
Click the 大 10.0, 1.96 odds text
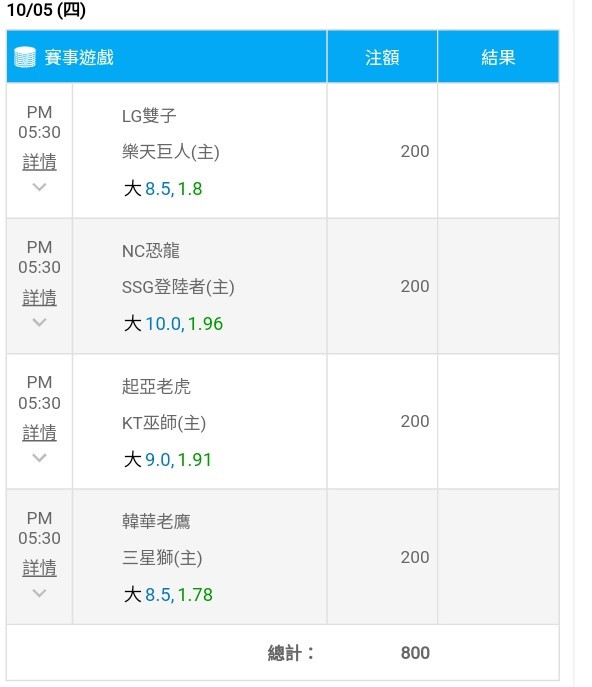[x=173, y=324]
